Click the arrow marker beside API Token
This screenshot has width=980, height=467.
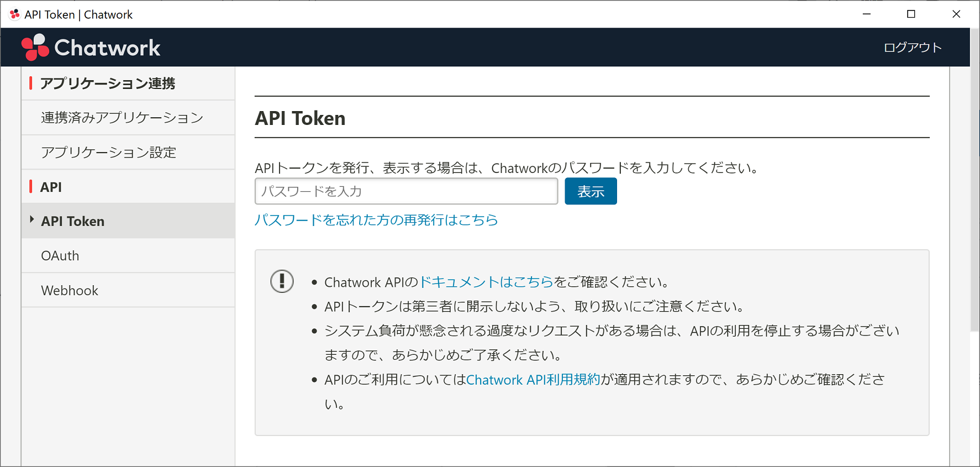pyautogui.click(x=32, y=219)
